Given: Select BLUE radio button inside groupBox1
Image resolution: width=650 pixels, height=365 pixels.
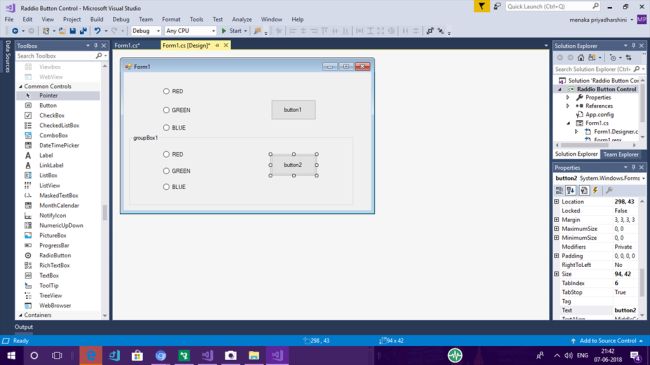Looking at the screenshot, I should [x=174, y=187].
